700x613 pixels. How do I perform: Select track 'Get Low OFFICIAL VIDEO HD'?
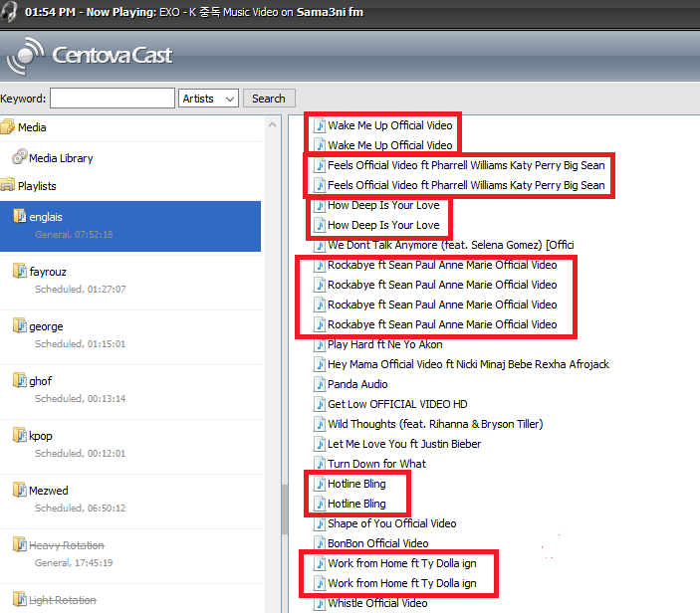click(x=397, y=404)
